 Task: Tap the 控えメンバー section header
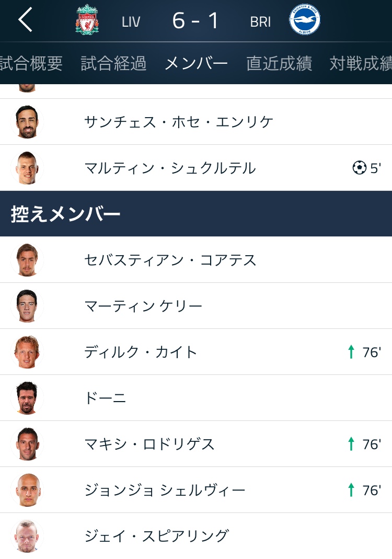(66, 214)
